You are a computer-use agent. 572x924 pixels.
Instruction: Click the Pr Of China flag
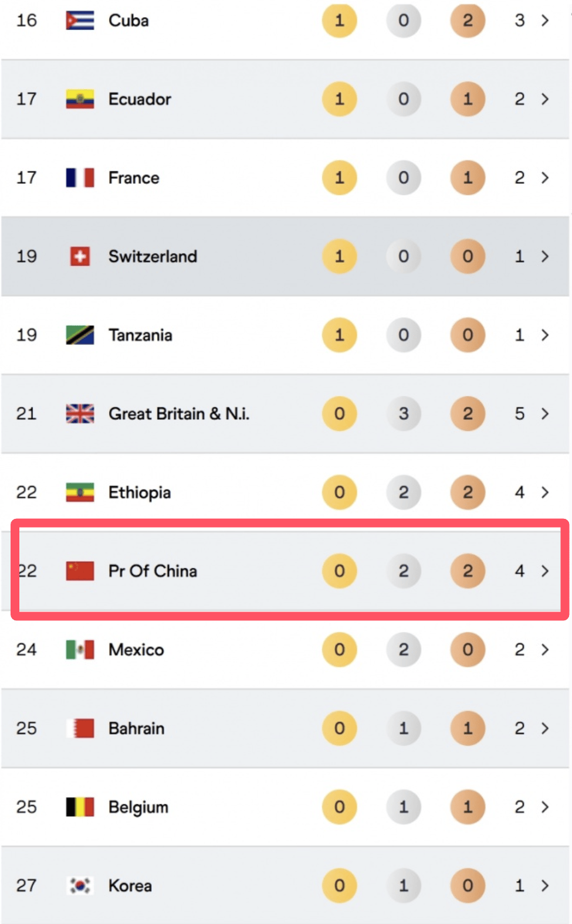point(80,570)
